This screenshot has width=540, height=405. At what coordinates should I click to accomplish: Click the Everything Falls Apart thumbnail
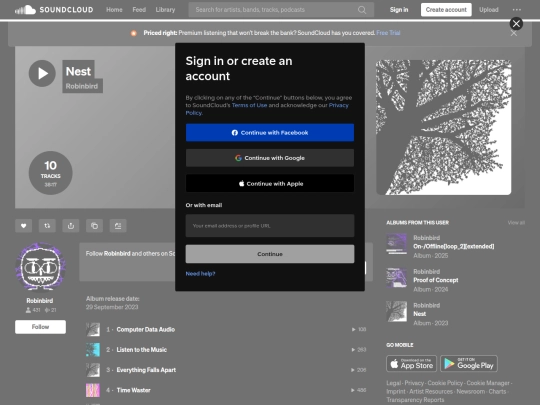pyautogui.click(x=93, y=370)
